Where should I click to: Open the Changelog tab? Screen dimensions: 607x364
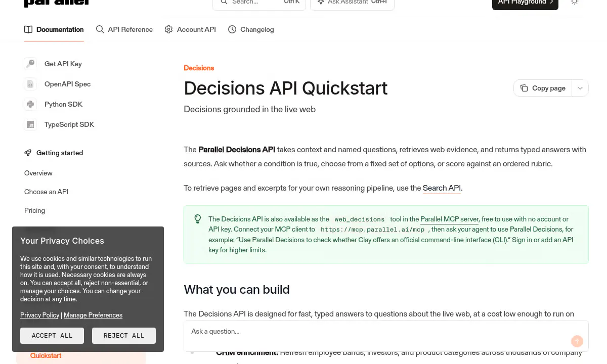coord(251,29)
